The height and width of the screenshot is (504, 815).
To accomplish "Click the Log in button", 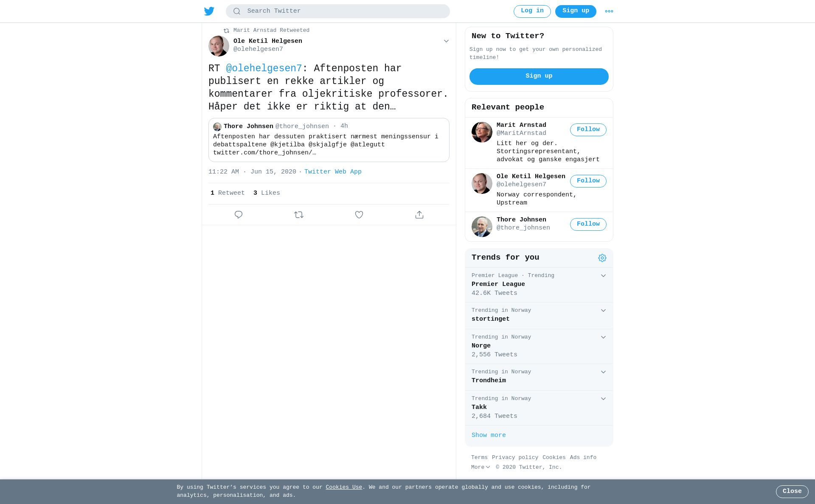I will [x=532, y=11].
